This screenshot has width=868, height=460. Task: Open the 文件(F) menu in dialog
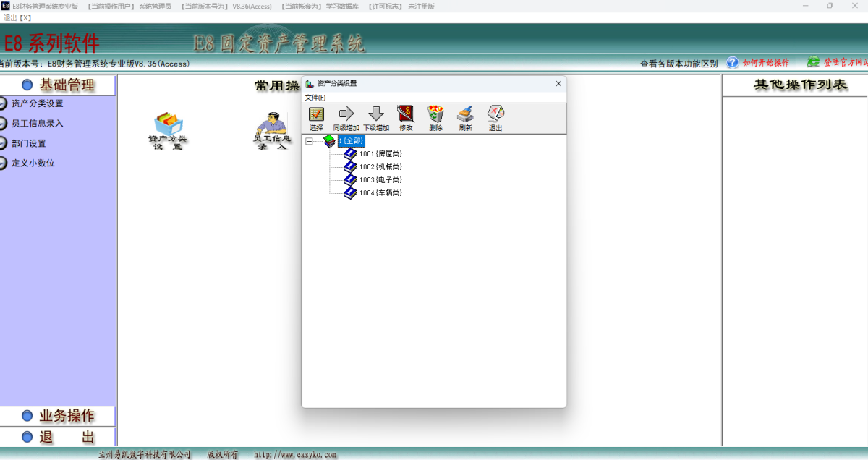[x=315, y=98]
